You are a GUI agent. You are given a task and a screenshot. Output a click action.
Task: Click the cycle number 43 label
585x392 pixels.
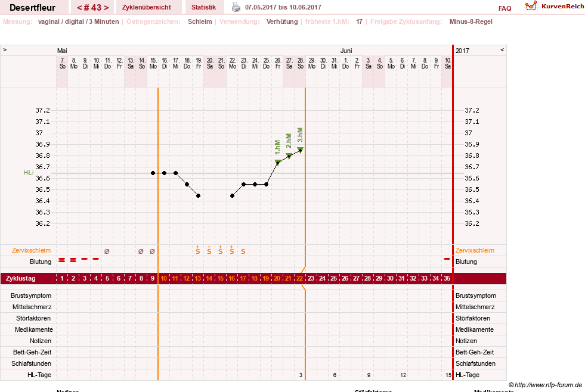[x=93, y=8]
